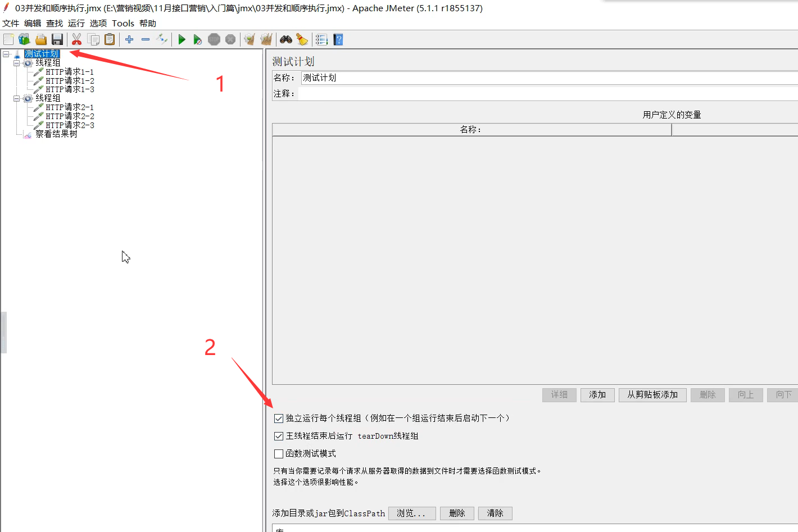This screenshot has height=532, width=798.
Task: Open the 运行 menu
Action: [x=76, y=23]
